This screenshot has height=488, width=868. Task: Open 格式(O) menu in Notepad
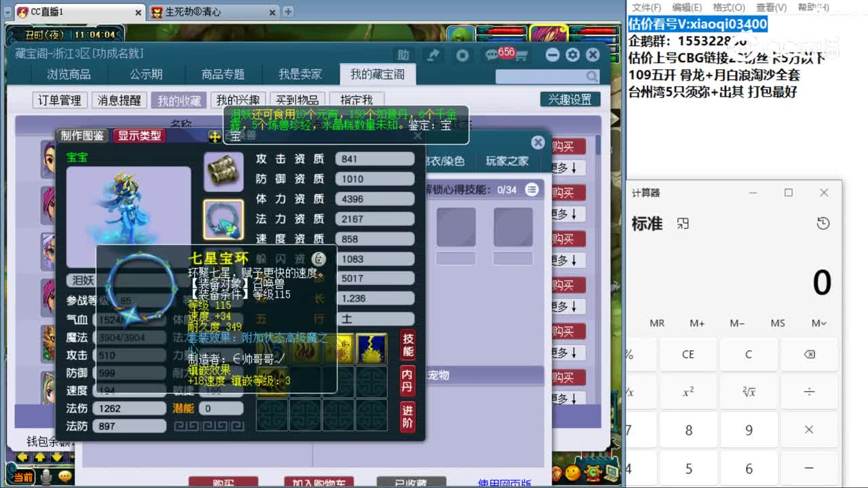click(729, 7)
